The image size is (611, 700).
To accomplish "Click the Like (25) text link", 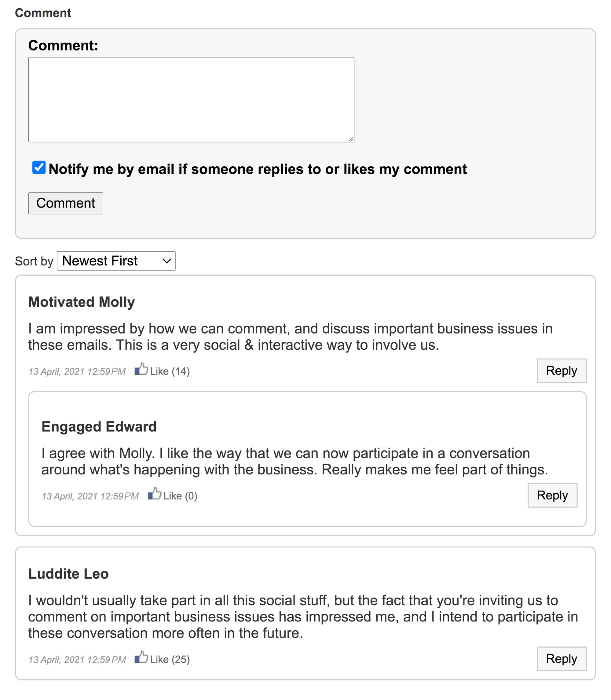I will pyautogui.click(x=170, y=659).
